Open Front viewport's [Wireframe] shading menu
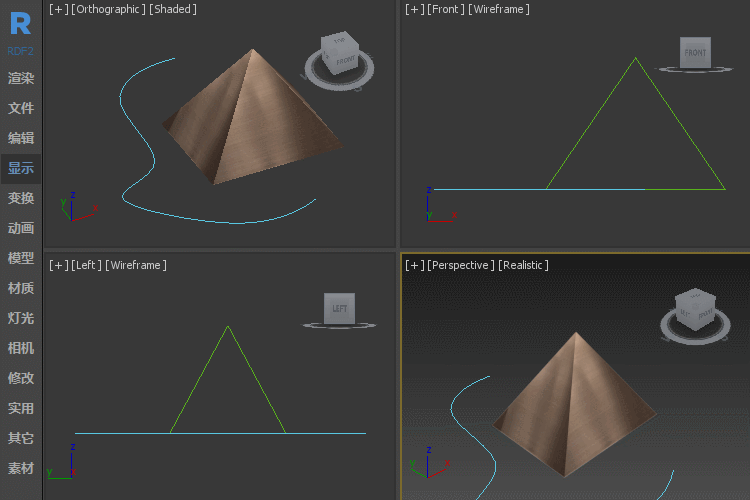This screenshot has width=750, height=500. pos(499,9)
